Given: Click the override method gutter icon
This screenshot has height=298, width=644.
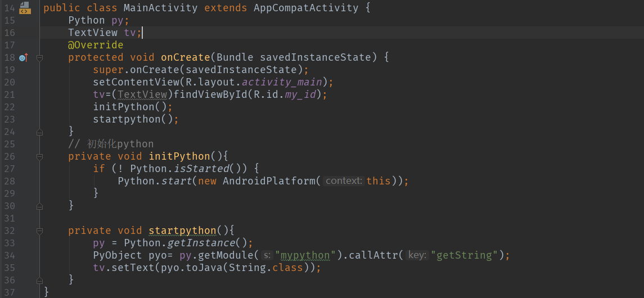Looking at the screenshot, I should [24, 57].
